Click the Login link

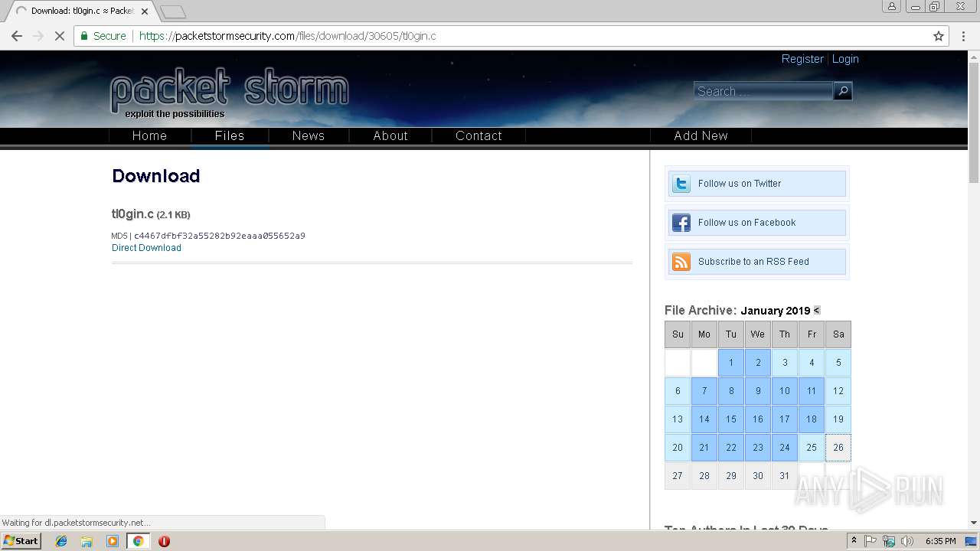(845, 59)
